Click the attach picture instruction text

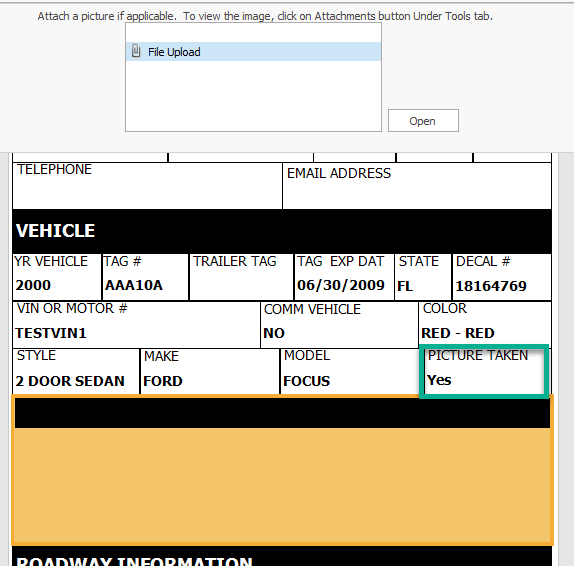point(265,16)
